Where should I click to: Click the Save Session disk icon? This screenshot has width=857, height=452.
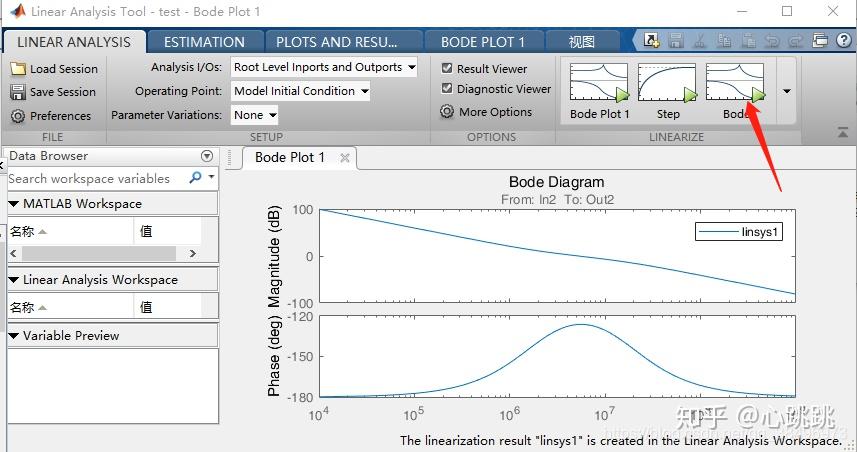point(18,92)
